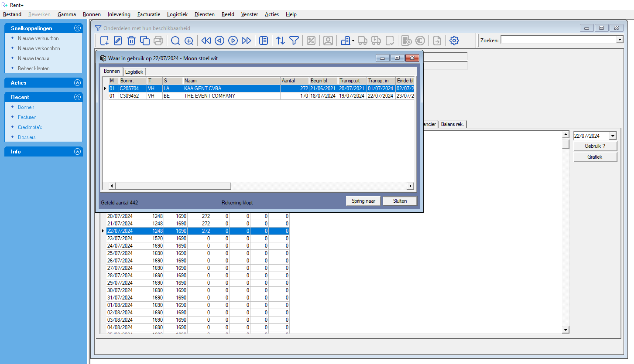Open the date dropdown showing 22/07/2024
This screenshot has width=634, height=364.
click(613, 136)
